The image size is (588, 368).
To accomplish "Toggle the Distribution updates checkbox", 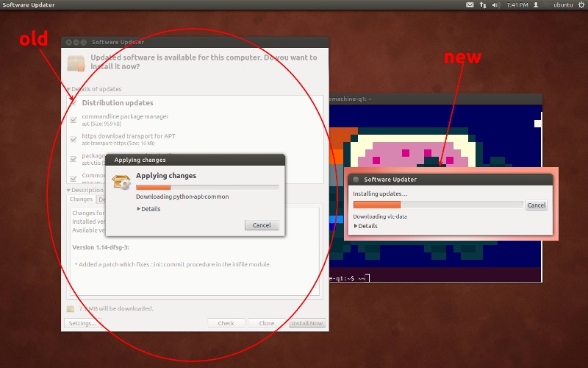I will (73, 102).
